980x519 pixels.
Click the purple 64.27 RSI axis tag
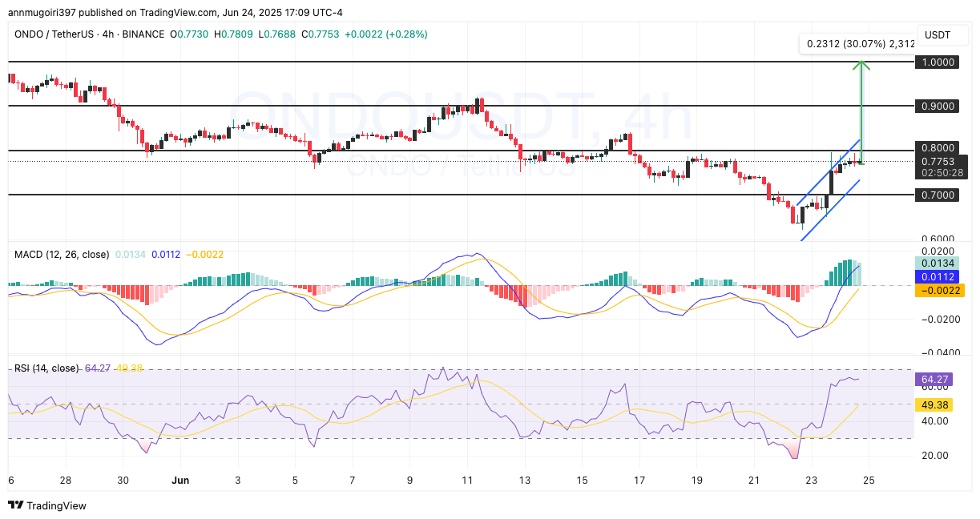[933, 380]
